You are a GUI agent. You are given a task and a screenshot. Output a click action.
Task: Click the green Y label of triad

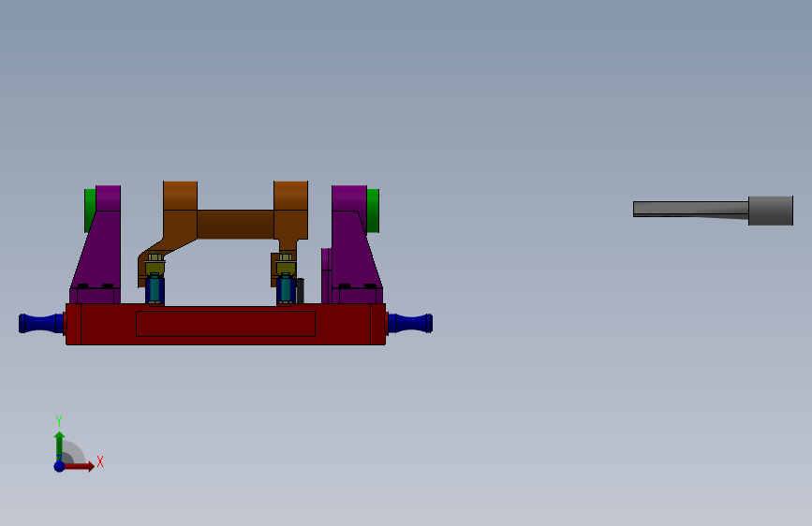[59, 421]
